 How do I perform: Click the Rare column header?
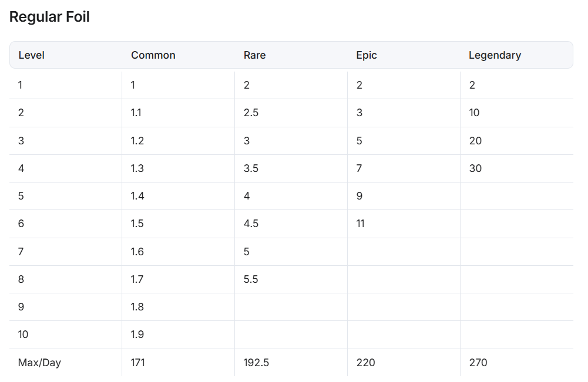(x=254, y=55)
